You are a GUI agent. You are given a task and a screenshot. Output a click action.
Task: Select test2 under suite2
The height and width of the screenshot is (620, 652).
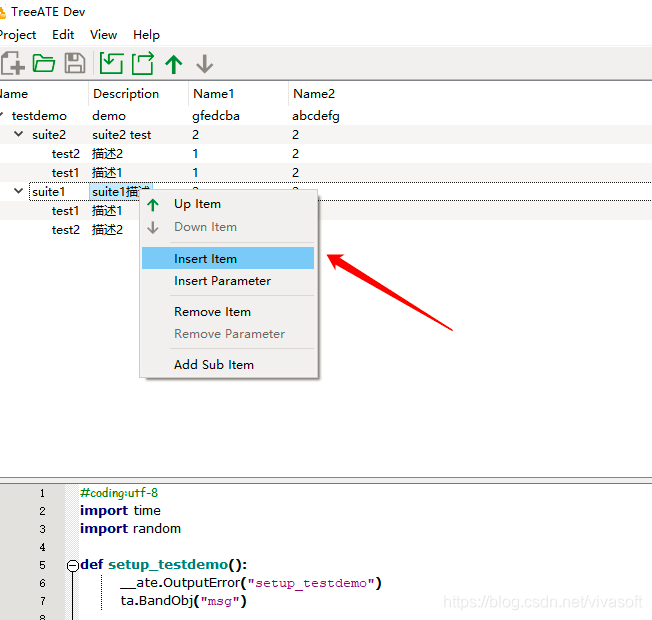tap(65, 154)
